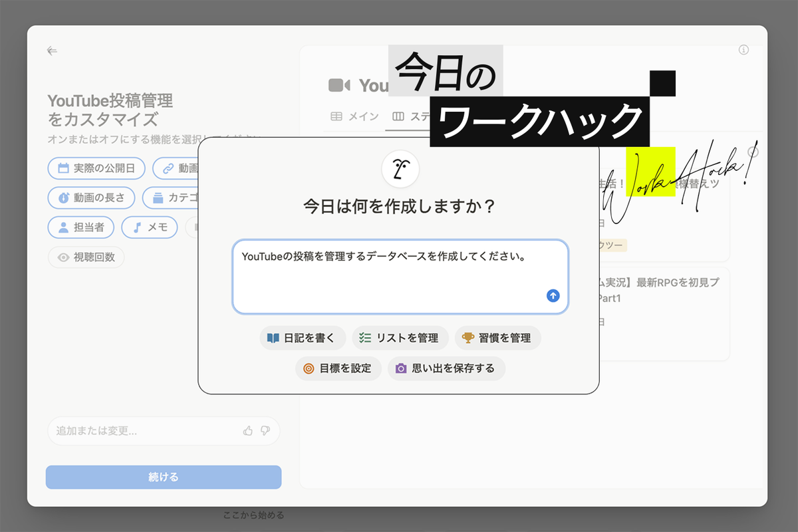Choose the リストを管理 suggestion

[400, 338]
